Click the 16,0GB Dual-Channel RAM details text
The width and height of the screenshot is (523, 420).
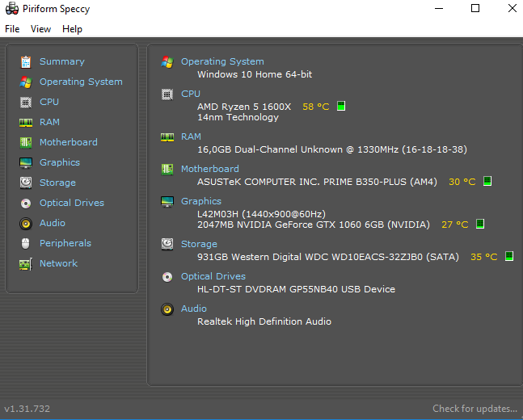(332, 149)
